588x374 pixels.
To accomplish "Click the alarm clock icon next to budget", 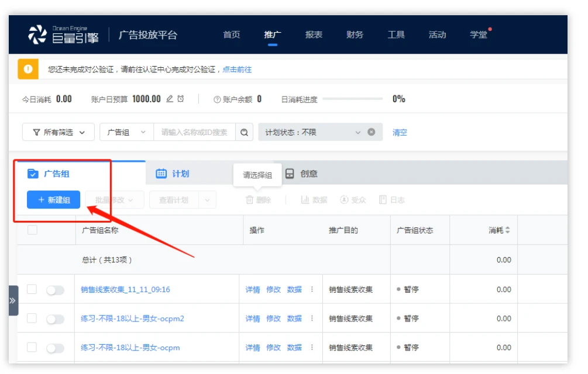I will [181, 99].
